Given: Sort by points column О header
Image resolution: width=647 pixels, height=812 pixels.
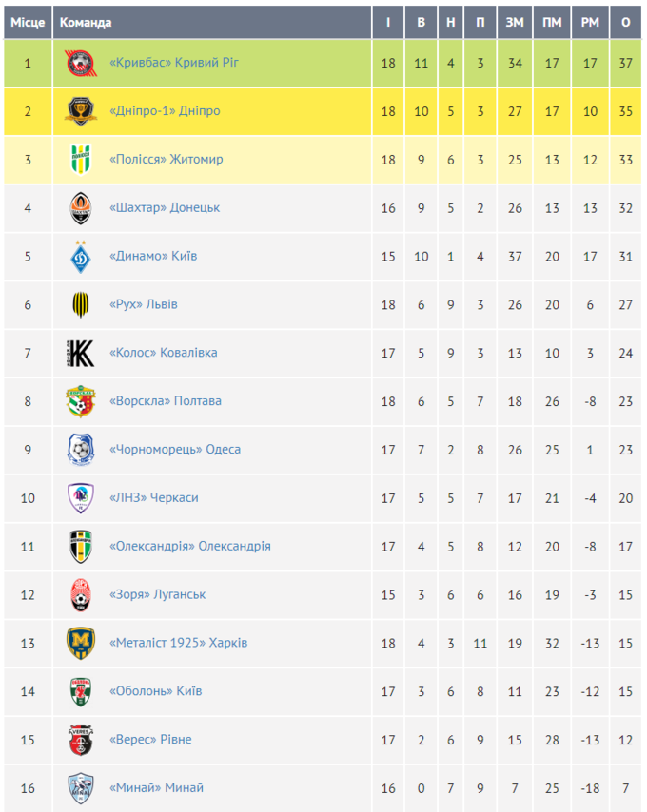Looking at the screenshot, I should point(626,22).
